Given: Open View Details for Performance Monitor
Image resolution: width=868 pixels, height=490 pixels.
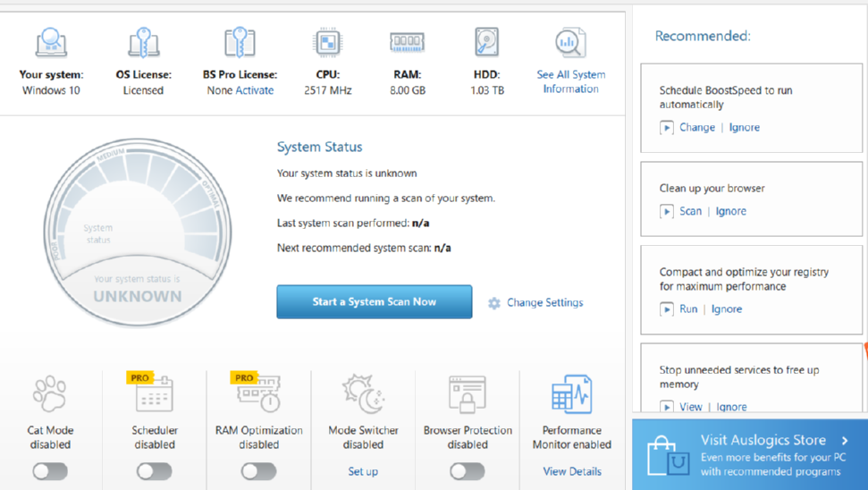Looking at the screenshot, I should pos(572,471).
